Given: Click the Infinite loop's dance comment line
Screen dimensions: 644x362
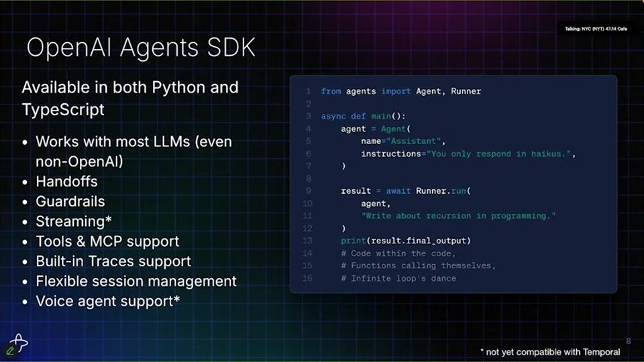Looking at the screenshot, I should (x=398, y=278).
